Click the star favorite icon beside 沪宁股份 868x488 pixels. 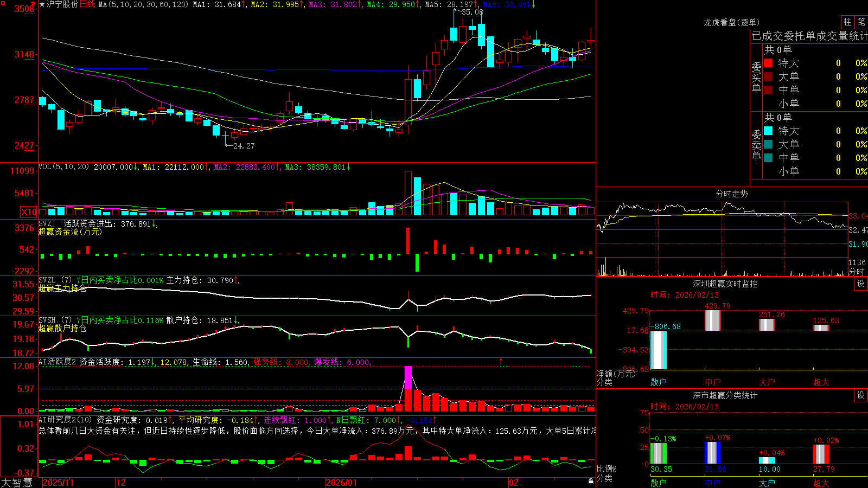(x=42, y=4)
